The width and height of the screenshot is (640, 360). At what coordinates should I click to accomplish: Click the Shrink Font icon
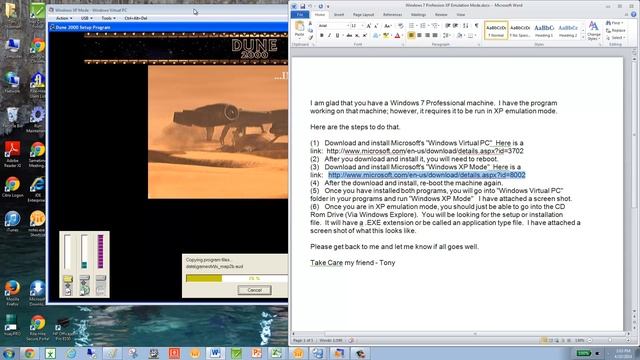[376, 26]
